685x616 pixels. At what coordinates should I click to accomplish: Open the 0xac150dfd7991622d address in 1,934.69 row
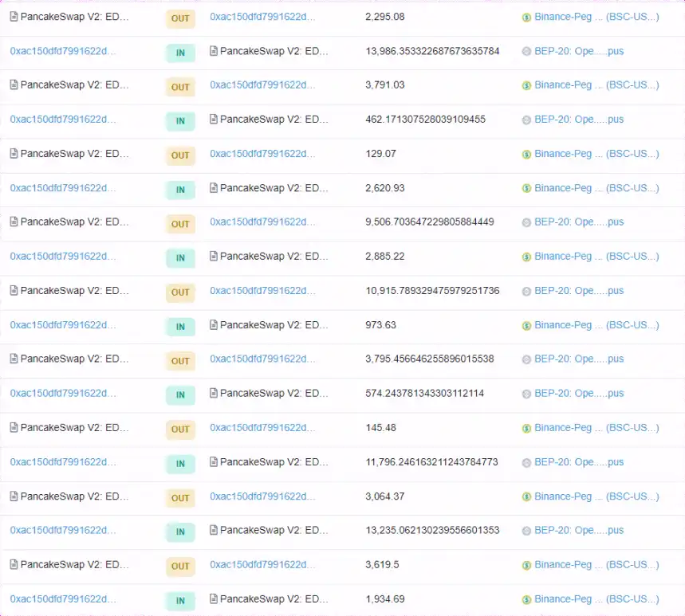point(63,599)
